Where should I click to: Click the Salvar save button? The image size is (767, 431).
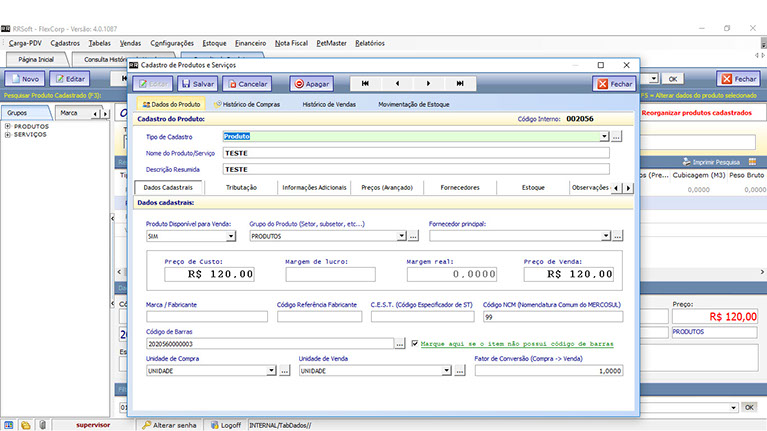pos(198,84)
